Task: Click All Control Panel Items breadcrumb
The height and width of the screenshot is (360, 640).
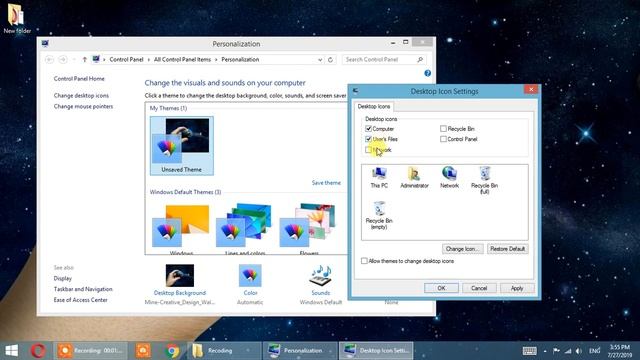Action: (x=182, y=60)
